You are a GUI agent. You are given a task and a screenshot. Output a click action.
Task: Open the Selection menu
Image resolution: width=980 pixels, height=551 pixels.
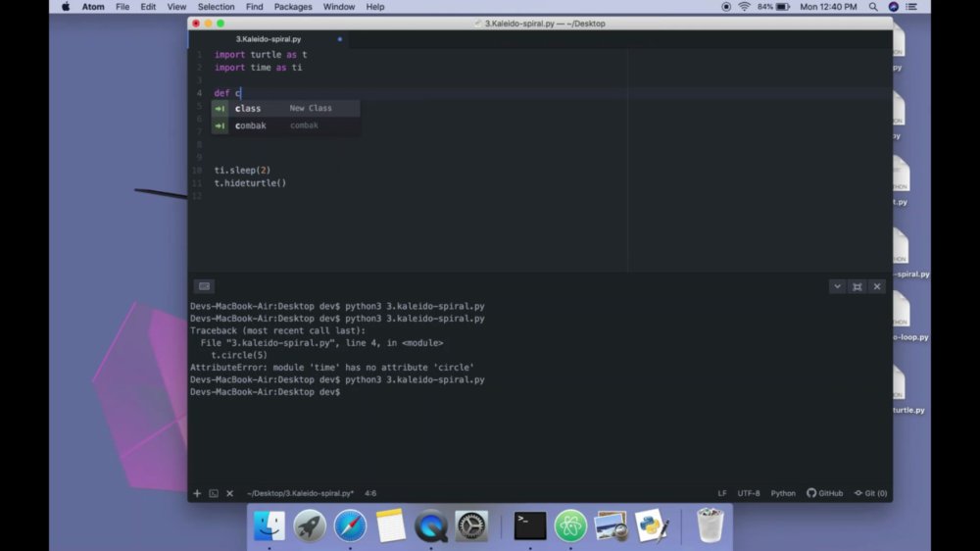216,7
